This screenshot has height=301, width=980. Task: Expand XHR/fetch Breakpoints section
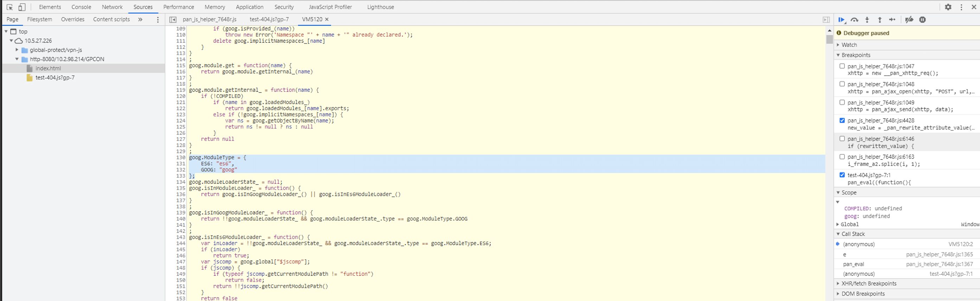point(868,283)
